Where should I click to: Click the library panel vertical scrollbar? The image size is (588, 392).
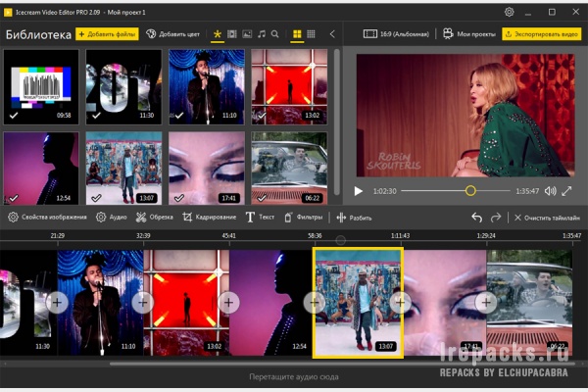click(337, 122)
